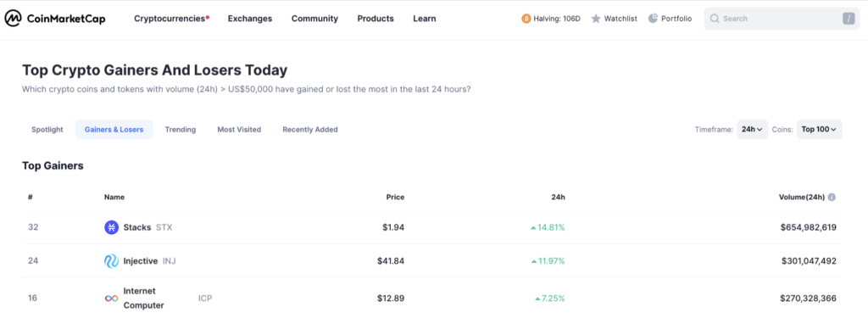Click the ICP ticker symbol

pyautogui.click(x=205, y=298)
